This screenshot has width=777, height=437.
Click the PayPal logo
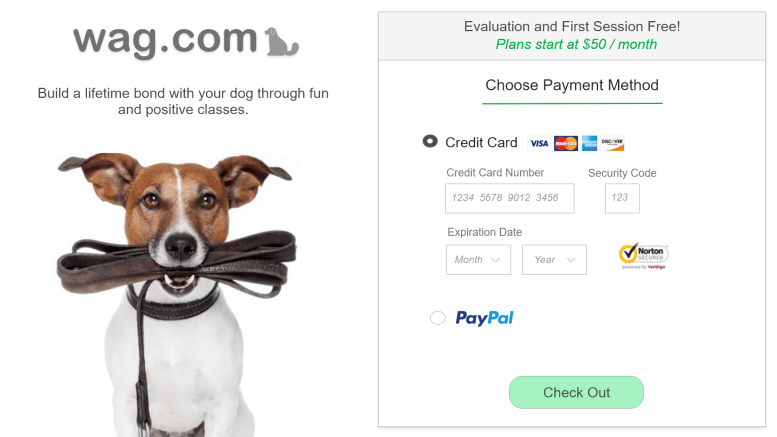point(484,318)
